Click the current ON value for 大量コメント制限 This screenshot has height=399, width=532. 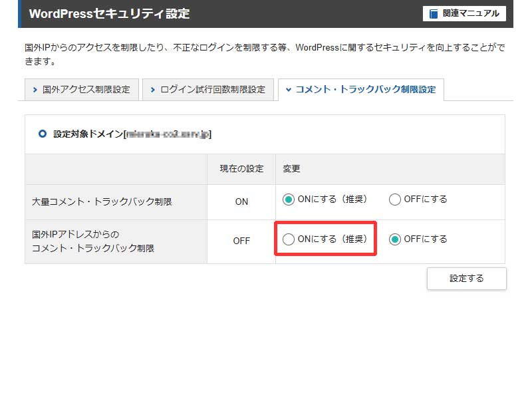(241, 202)
